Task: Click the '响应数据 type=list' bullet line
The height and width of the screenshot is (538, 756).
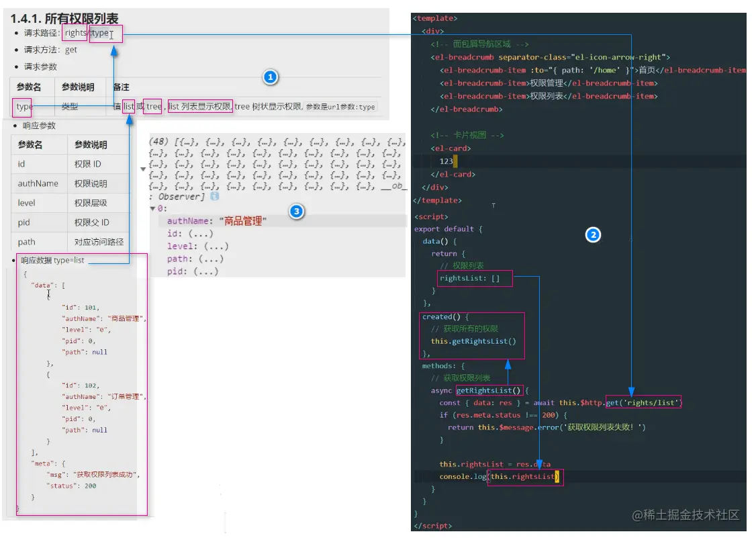Action: click(x=52, y=260)
